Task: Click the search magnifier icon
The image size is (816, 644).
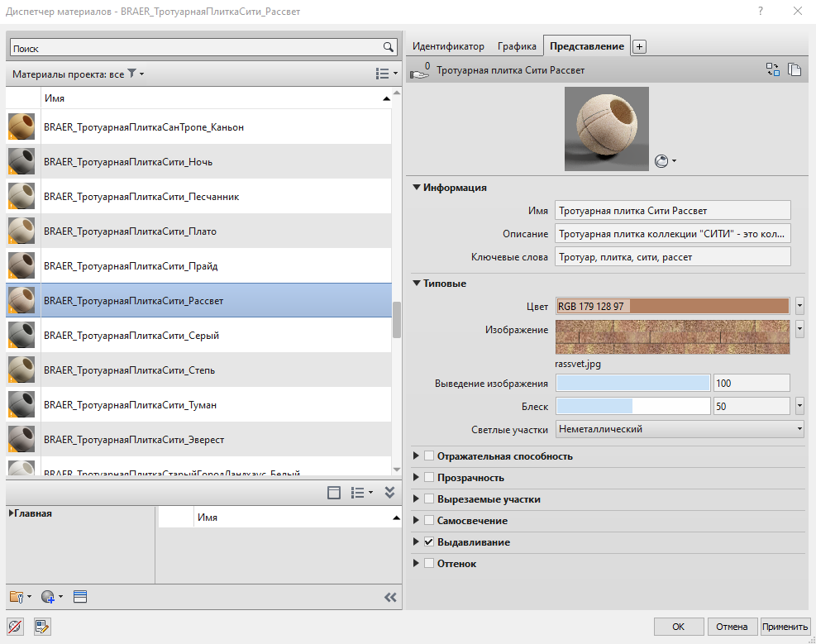Action: pos(388,48)
